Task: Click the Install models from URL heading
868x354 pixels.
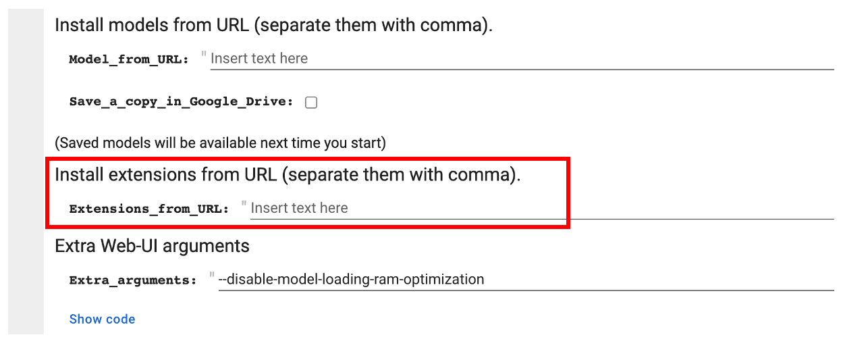Action: coord(273,25)
